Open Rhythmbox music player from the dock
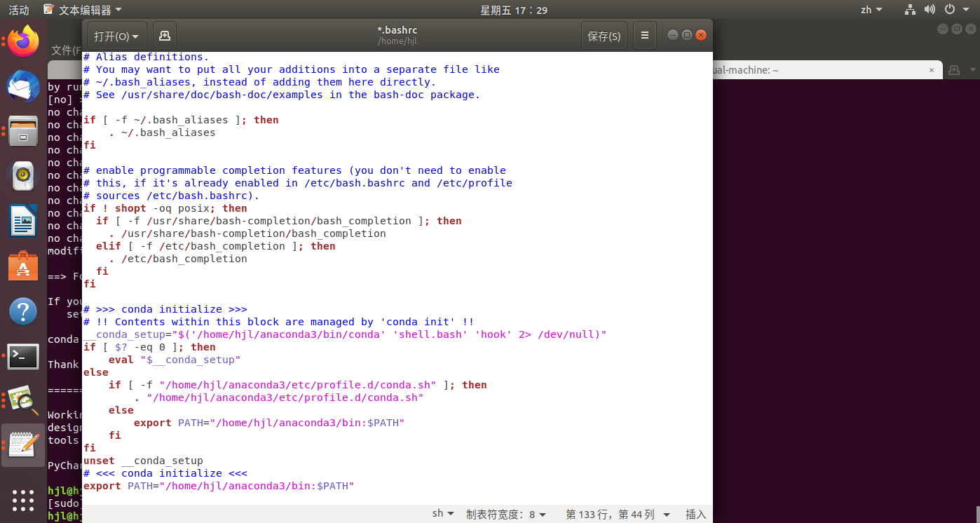Viewport: 980px width, 523px height. [x=23, y=176]
